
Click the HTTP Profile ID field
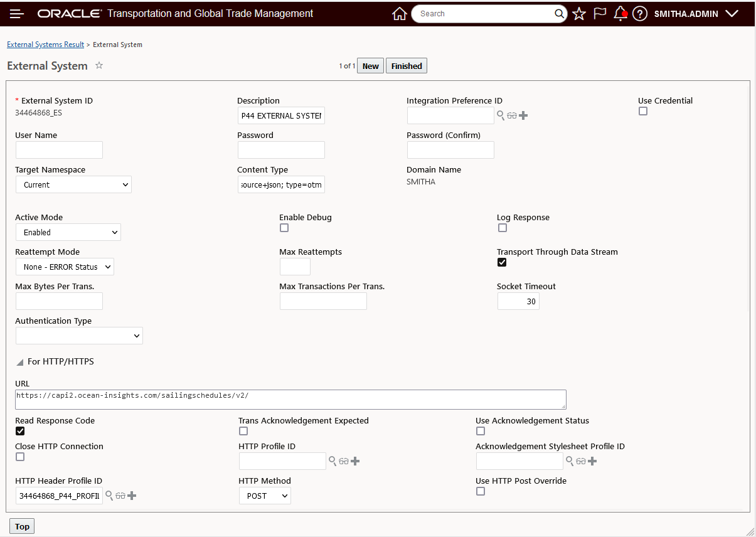coord(282,461)
